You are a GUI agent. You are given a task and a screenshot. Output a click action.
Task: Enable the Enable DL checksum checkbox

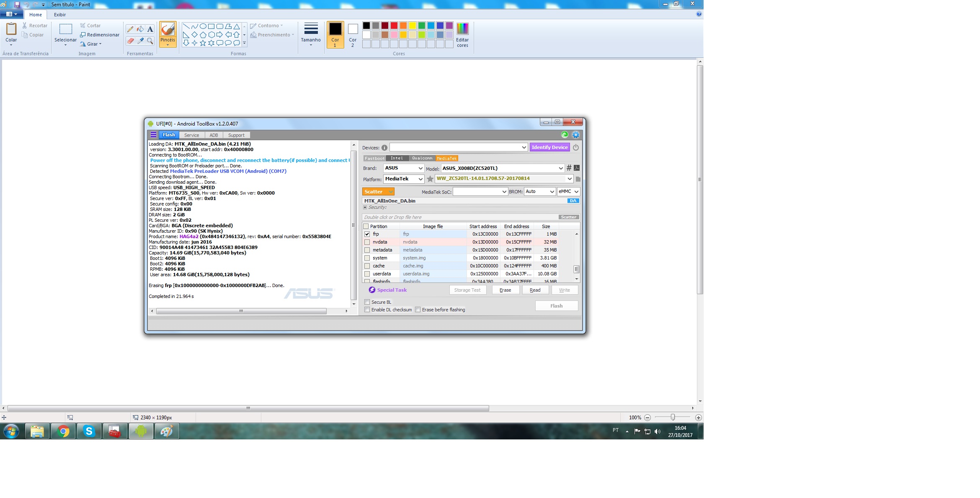tap(367, 310)
